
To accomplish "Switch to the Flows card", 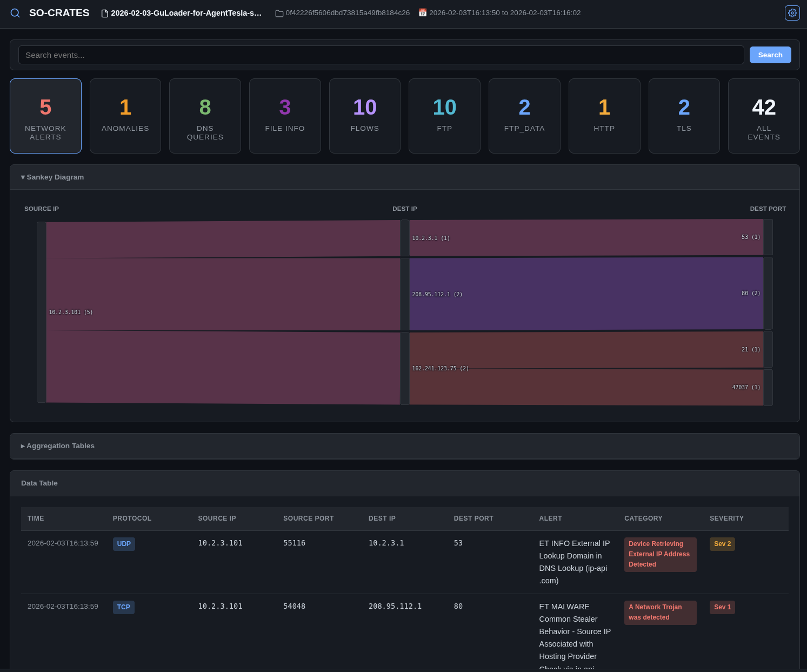I will click(x=365, y=116).
